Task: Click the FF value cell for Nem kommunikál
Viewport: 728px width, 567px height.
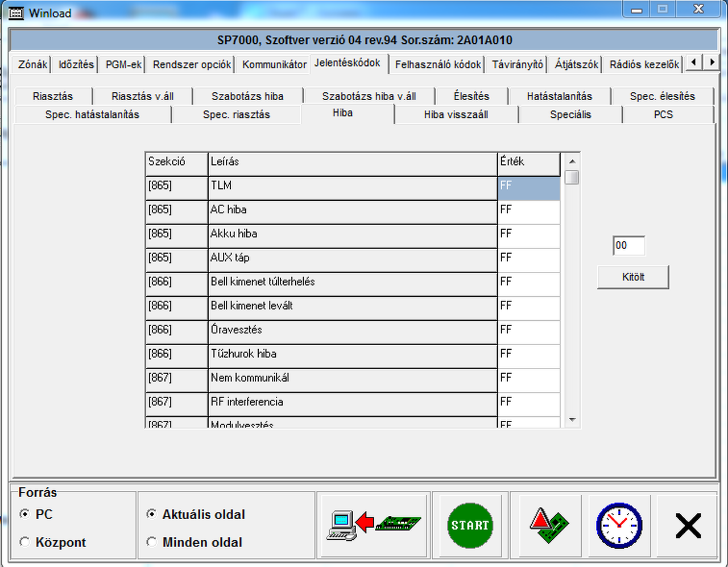Action: coord(529,380)
